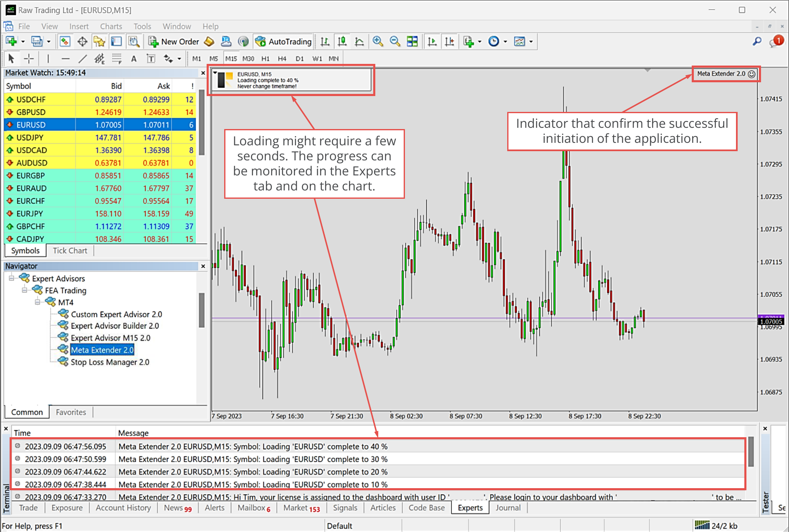The height and width of the screenshot is (532, 789).
Task: Toggle the AutoTrading button
Action: tap(283, 41)
